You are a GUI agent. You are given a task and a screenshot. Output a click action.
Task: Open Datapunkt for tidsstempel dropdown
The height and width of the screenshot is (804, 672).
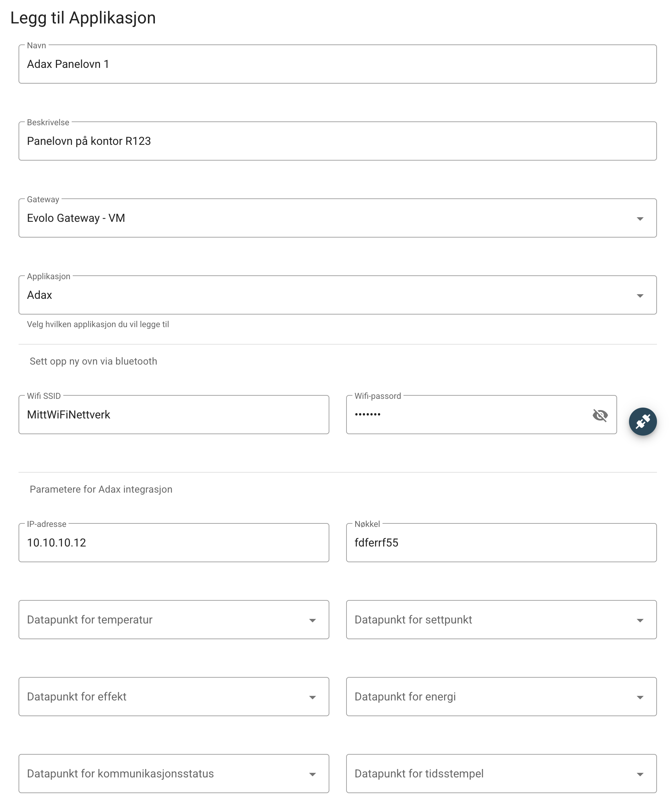coord(501,773)
